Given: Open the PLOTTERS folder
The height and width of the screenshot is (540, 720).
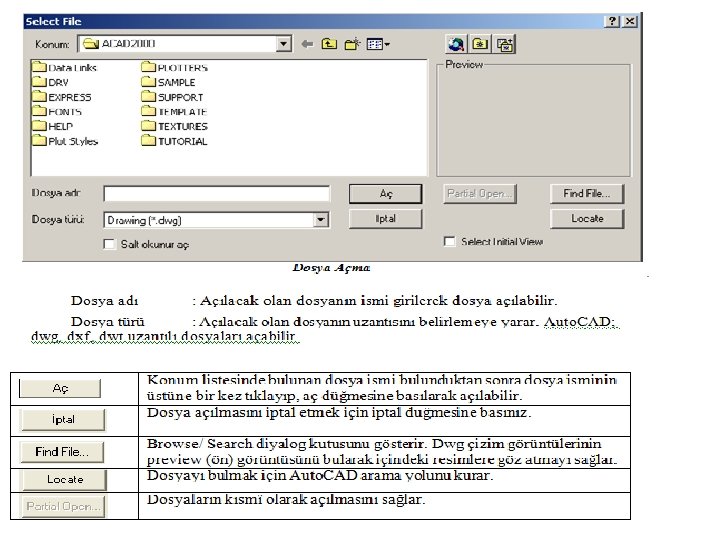Looking at the screenshot, I should [174, 68].
